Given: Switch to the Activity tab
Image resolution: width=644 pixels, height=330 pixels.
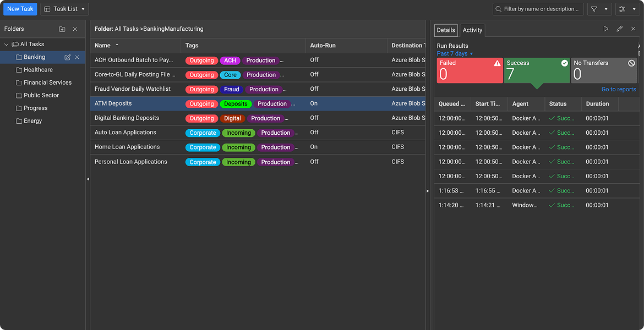Looking at the screenshot, I should (472, 30).
